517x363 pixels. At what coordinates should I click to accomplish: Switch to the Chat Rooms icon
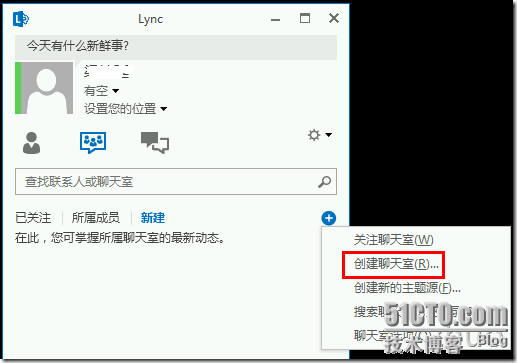pos(93,142)
